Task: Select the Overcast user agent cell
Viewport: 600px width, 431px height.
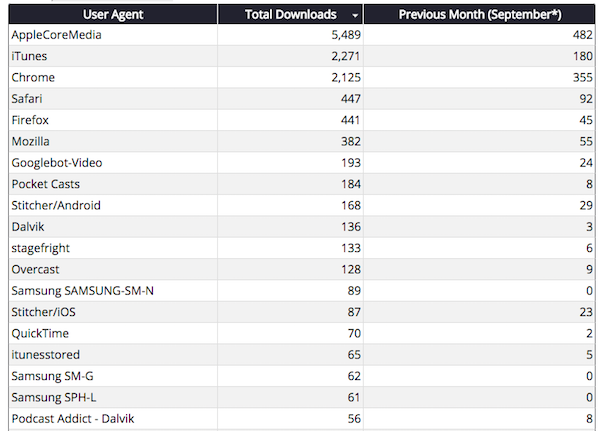Action: click(x=36, y=269)
